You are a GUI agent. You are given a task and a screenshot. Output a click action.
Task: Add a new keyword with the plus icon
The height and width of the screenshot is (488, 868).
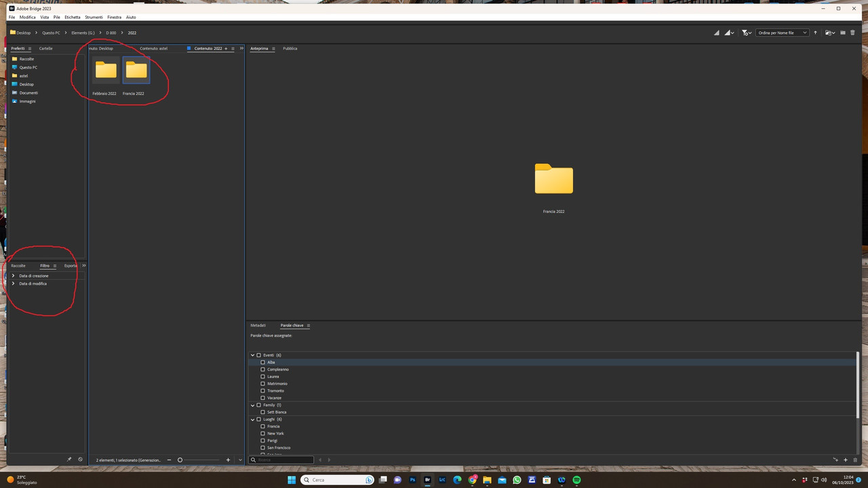(x=846, y=460)
